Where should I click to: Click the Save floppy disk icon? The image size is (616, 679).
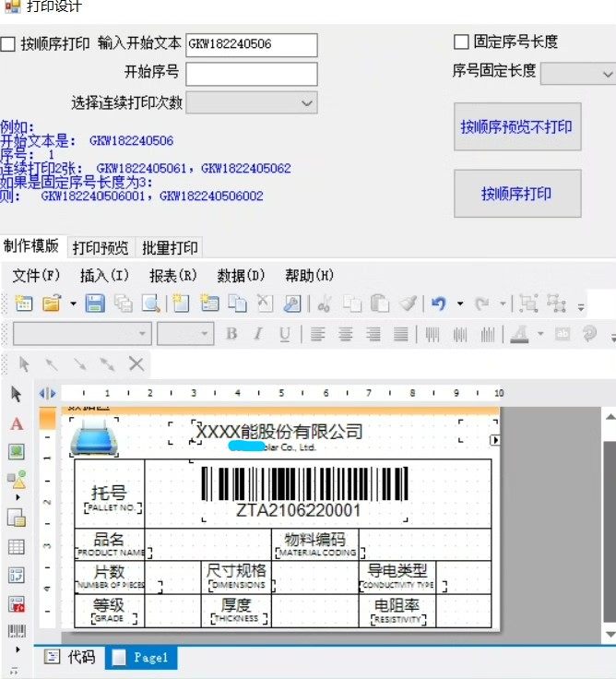(94, 304)
